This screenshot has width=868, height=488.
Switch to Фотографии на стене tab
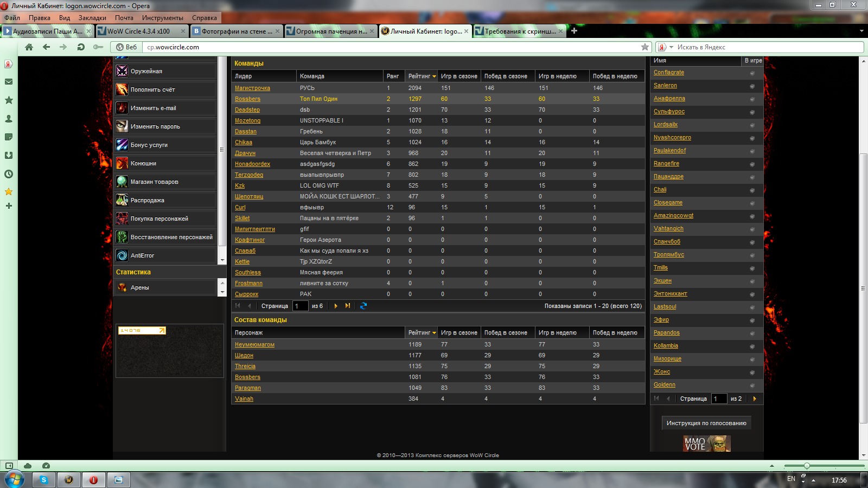[237, 31]
